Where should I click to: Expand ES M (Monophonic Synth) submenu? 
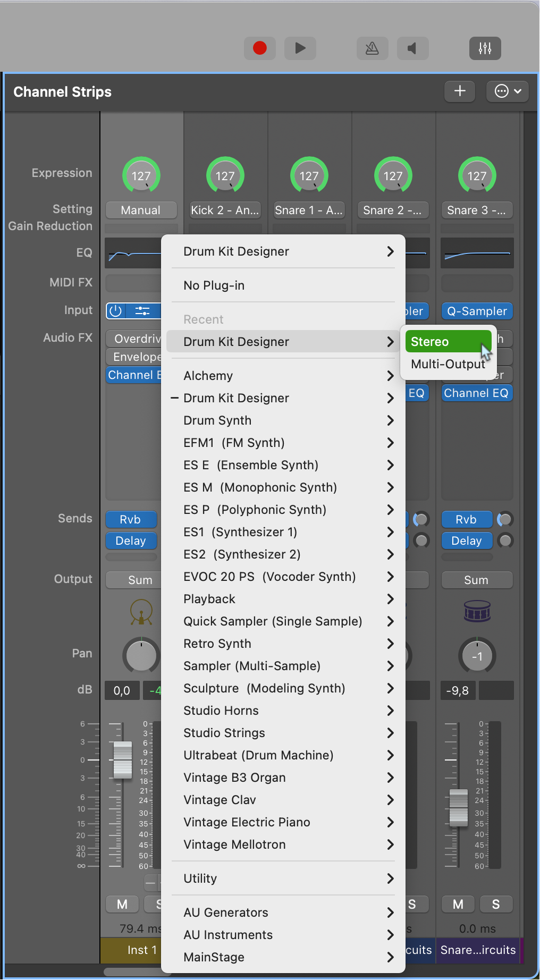(x=283, y=487)
